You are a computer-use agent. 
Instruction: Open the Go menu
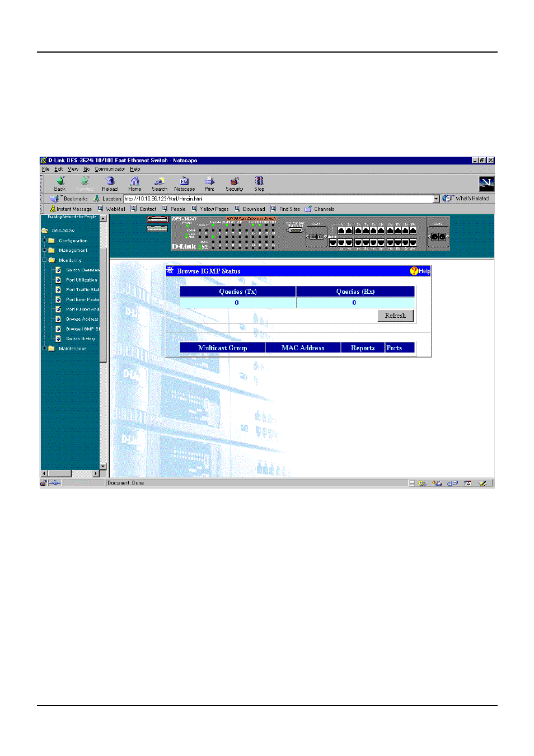pos(87,169)
